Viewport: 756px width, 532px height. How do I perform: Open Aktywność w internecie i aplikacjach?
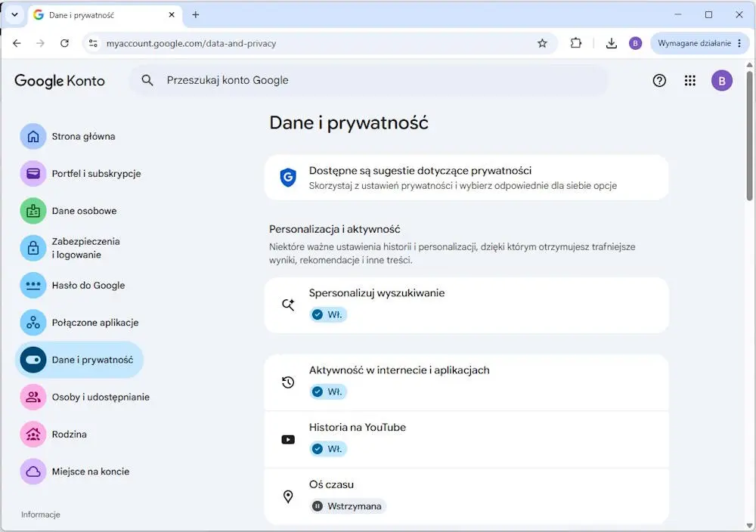466,382
